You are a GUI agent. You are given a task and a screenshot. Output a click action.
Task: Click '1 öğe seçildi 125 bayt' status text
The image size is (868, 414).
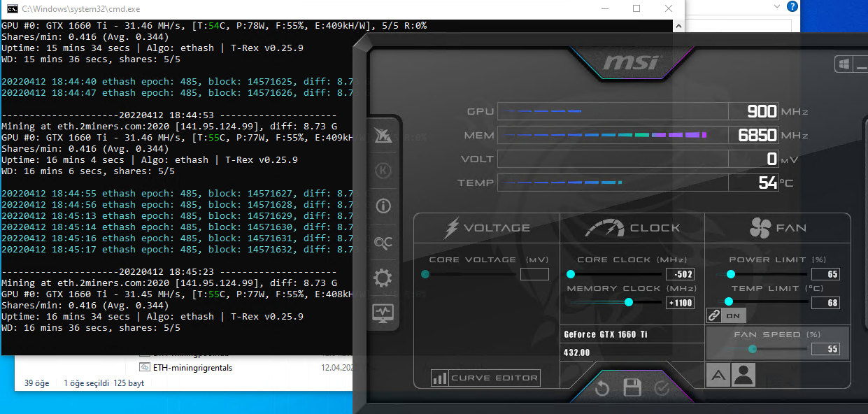(104, 383)
